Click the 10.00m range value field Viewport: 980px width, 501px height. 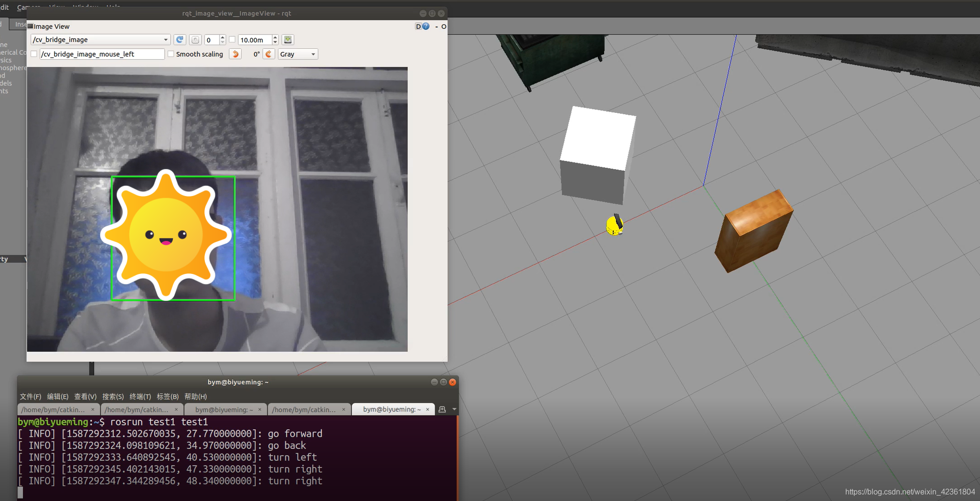[x=255, y=40]
